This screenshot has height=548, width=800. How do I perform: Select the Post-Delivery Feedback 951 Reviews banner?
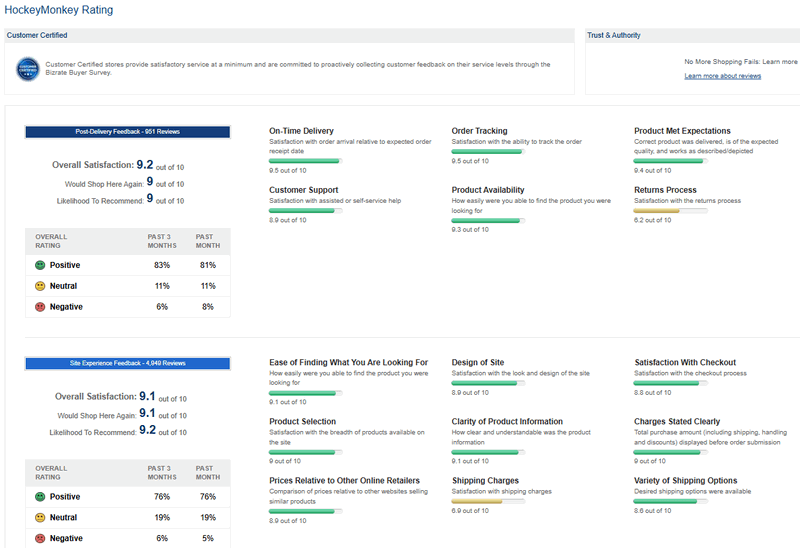pyautogui.click(x=128, y=131)
